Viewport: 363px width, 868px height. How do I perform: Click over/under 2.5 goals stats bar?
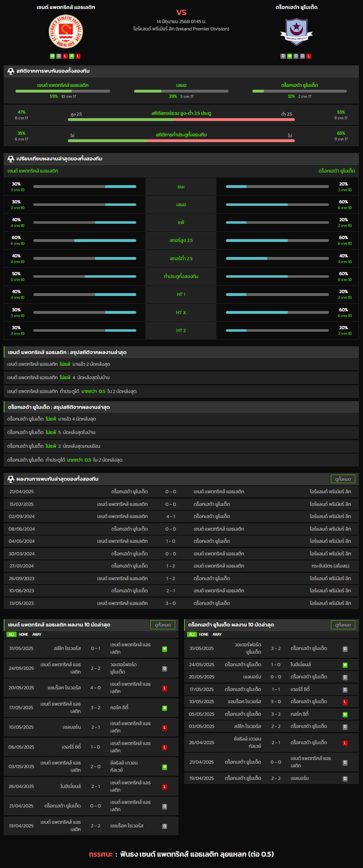pyautogui.click(x=181, y=119)
